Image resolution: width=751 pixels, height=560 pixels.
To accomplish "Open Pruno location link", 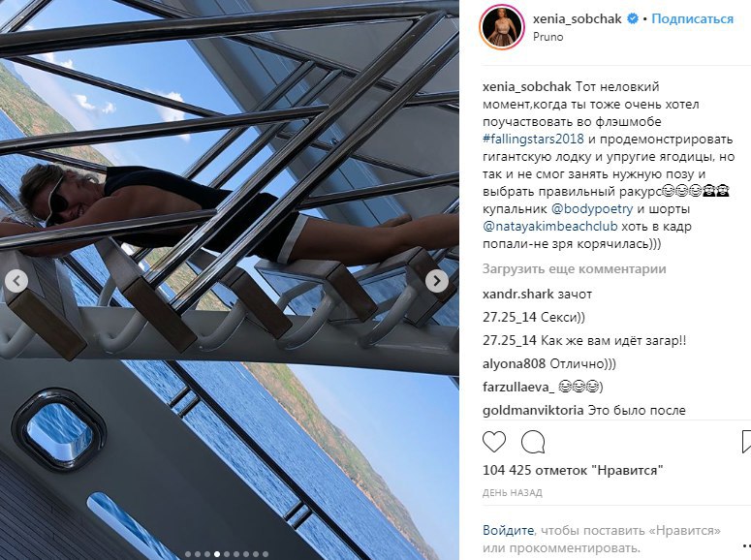I will tap(548, 37).
